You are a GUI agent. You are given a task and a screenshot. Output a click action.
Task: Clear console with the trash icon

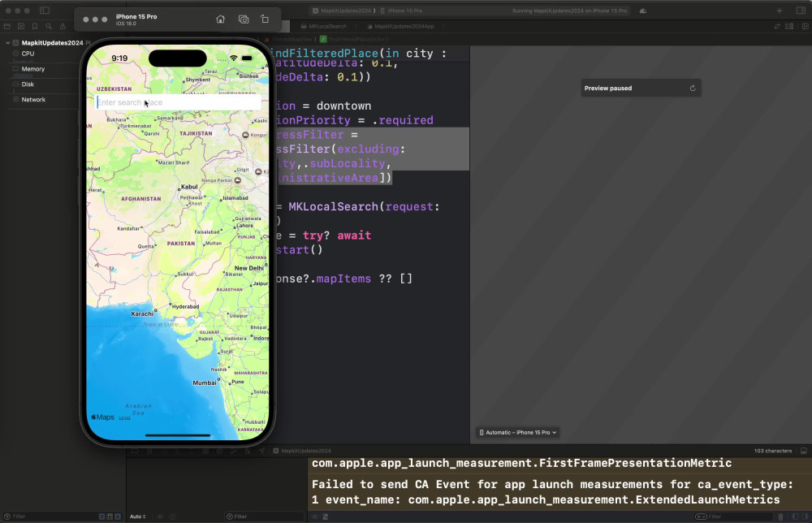[781, 517]
